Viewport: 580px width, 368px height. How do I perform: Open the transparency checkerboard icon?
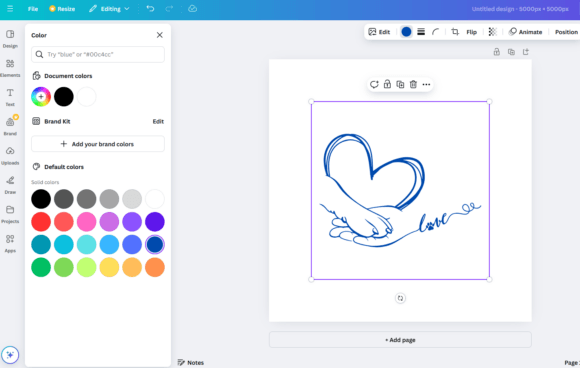492,32
